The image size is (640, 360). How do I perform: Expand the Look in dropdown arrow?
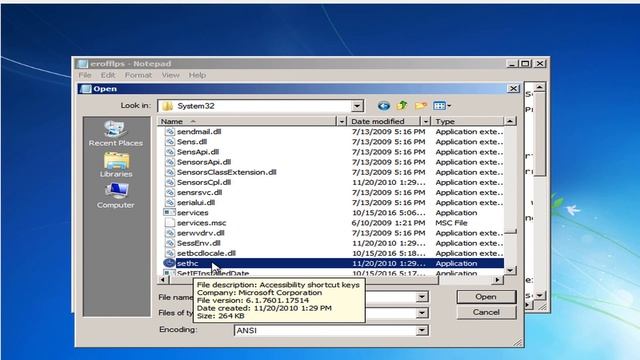pos(357,106)
